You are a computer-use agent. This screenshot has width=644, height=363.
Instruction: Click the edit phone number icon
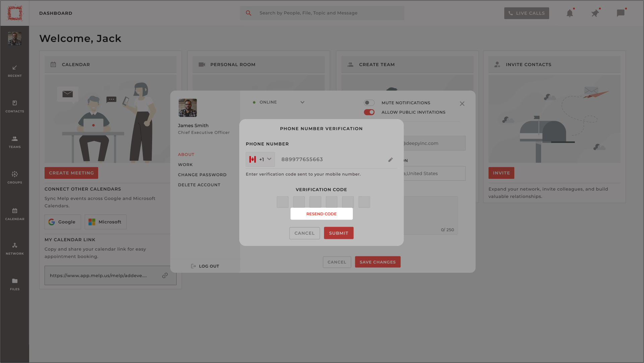[x=391, y=160]
